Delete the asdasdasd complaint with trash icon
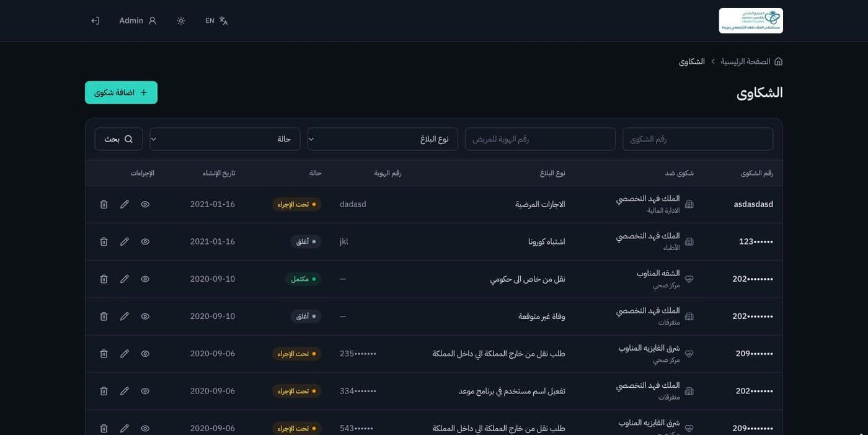The image size is (868, 435). click(x=104, y=204)
